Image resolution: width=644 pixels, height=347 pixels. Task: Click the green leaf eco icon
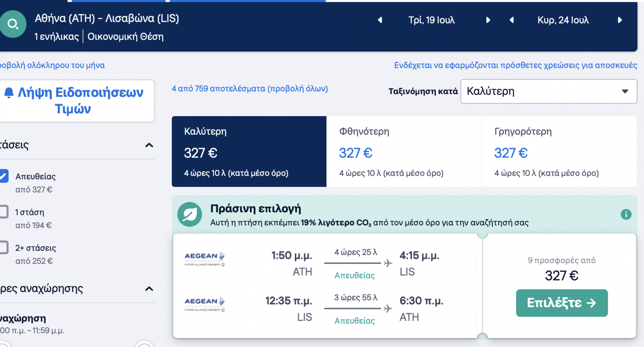190,214
